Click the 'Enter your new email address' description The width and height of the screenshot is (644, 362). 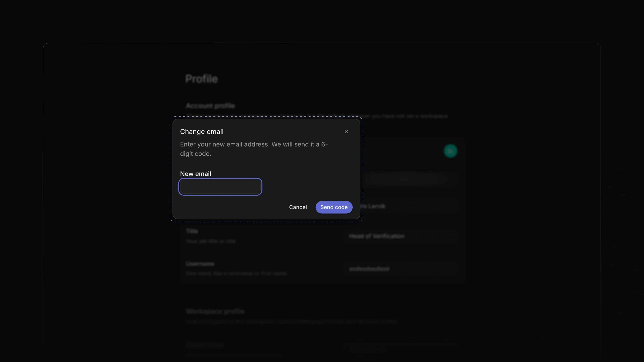pyautogui.click(x=254, y=149)
